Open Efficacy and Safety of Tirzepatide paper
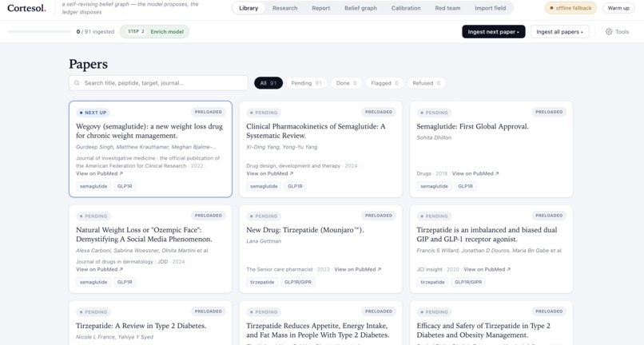The height and width of the screenshot is (345, 644). click(491, 323)
